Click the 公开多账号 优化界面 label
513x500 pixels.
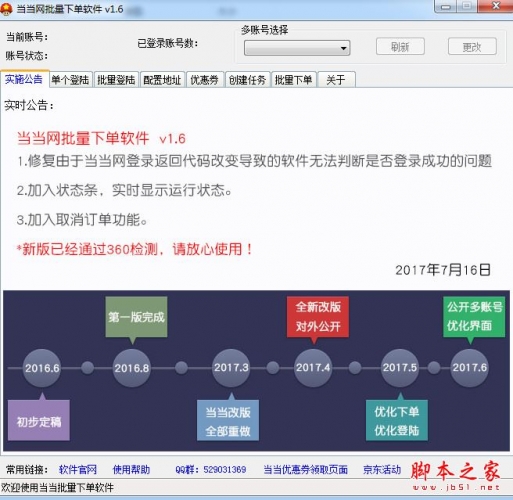tap(474, 317)
